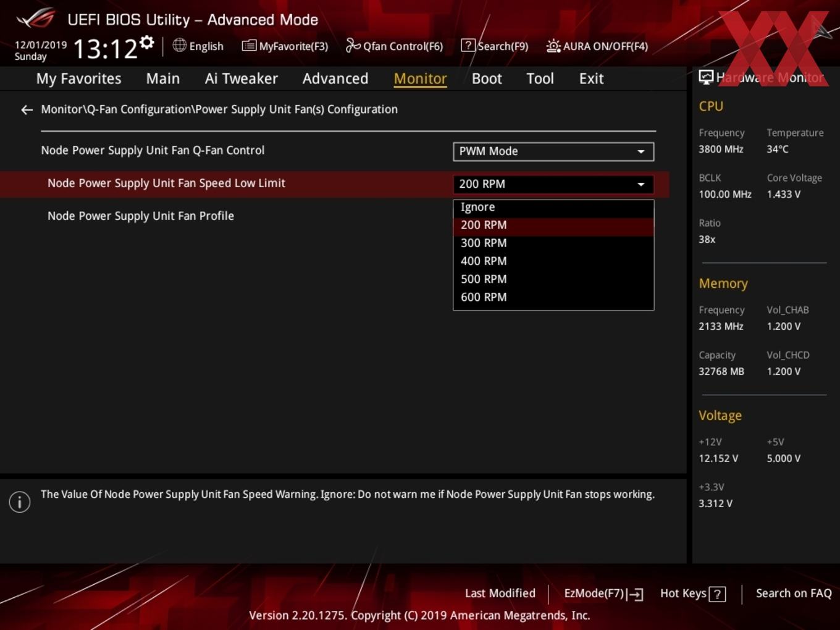The width and height of the screenshot is (840, 630).
Task: Click CPU temperature value 34°C
Action: point(778,149)
